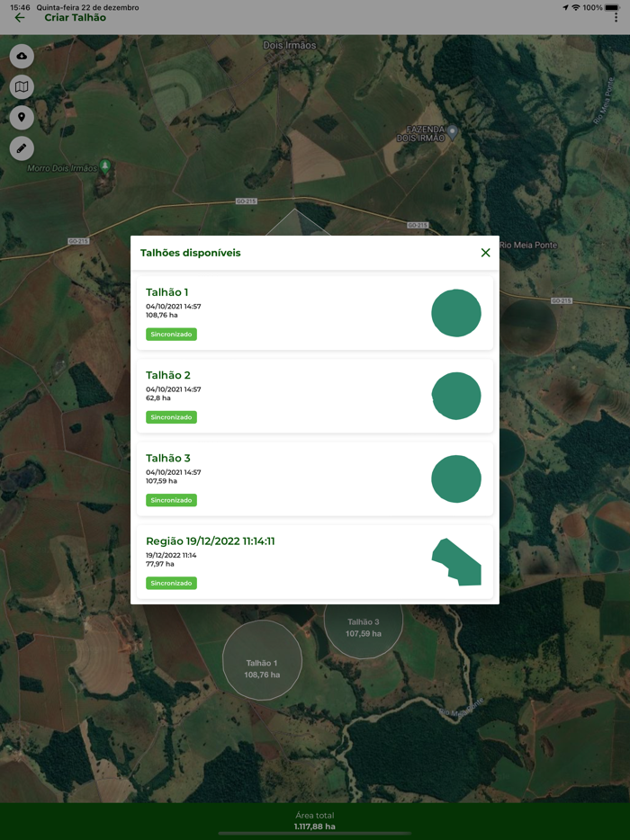Viewport: 630px width, 840px height.
Task: Close the Talhões disponíveis dialog
Action: [486, 253]
